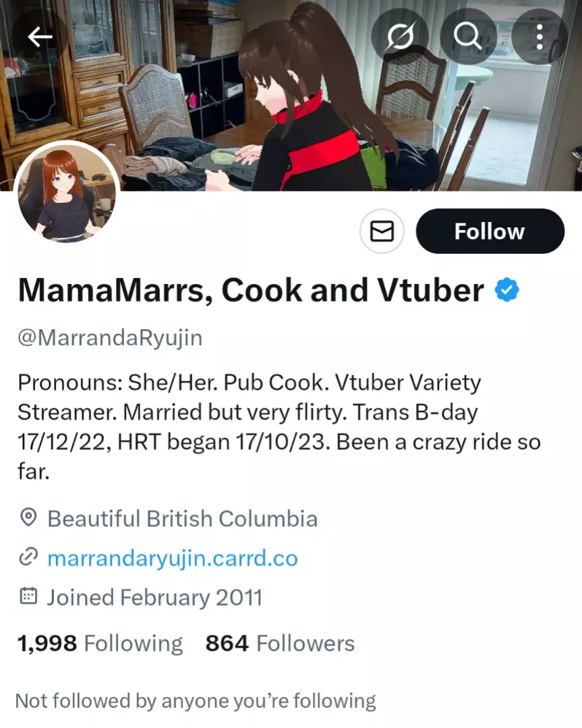
Task: View the 1,998 Following list
Action: tap(100, 644)
